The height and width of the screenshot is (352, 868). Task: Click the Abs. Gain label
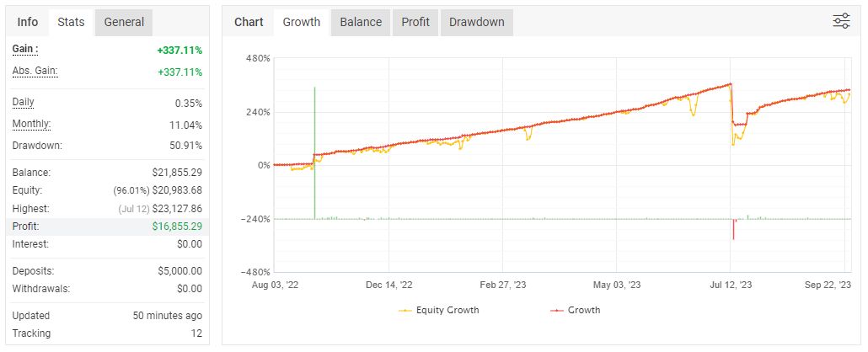click(x=35, y=72)
